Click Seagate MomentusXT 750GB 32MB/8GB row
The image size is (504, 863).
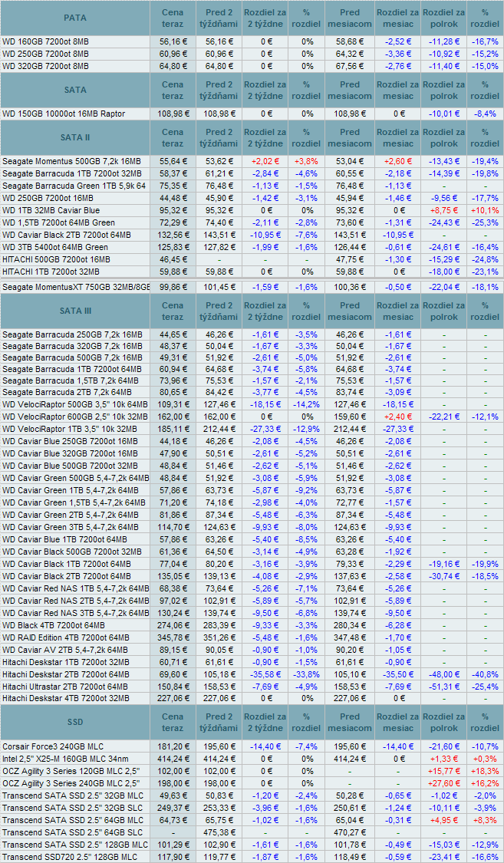tap(252, 287)
